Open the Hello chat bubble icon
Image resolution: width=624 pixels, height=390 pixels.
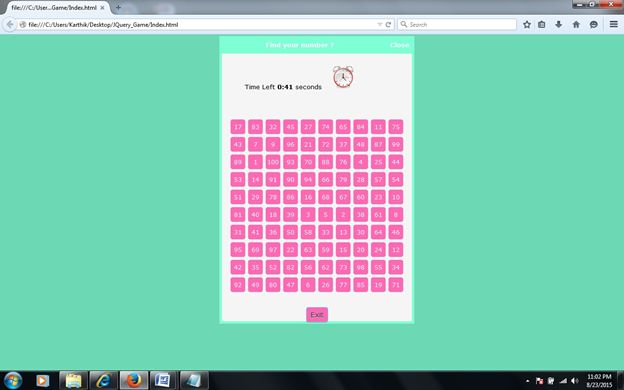(593, 24)
